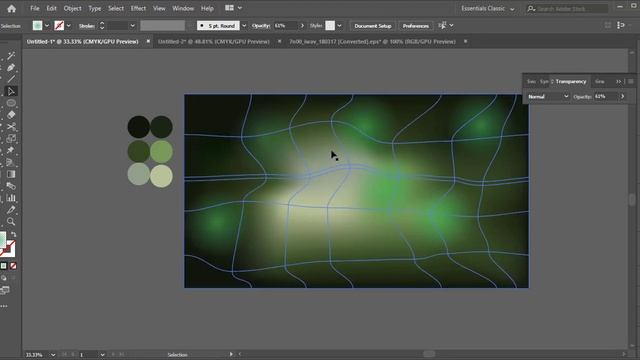Click the horizontal scrollbar thumb at the bottom

429,354
